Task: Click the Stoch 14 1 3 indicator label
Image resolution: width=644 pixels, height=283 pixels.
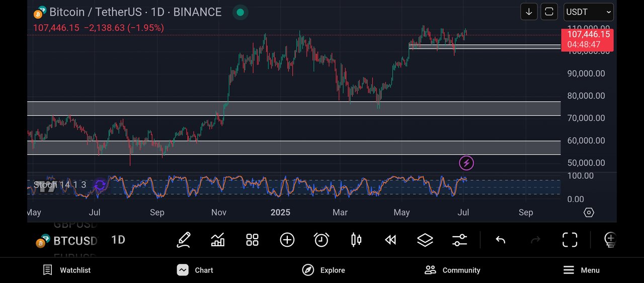Action: [x=60, y=185]
